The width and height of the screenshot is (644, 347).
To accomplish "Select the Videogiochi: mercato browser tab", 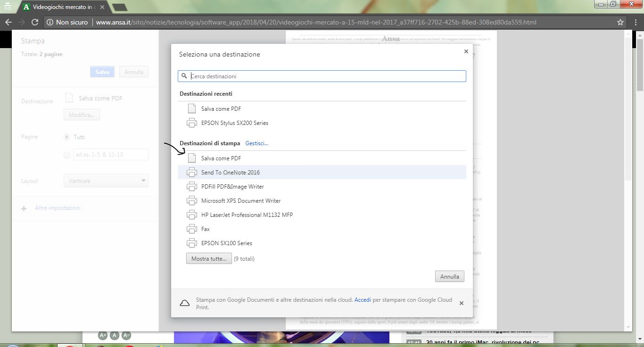I will (x=63, y=7).
